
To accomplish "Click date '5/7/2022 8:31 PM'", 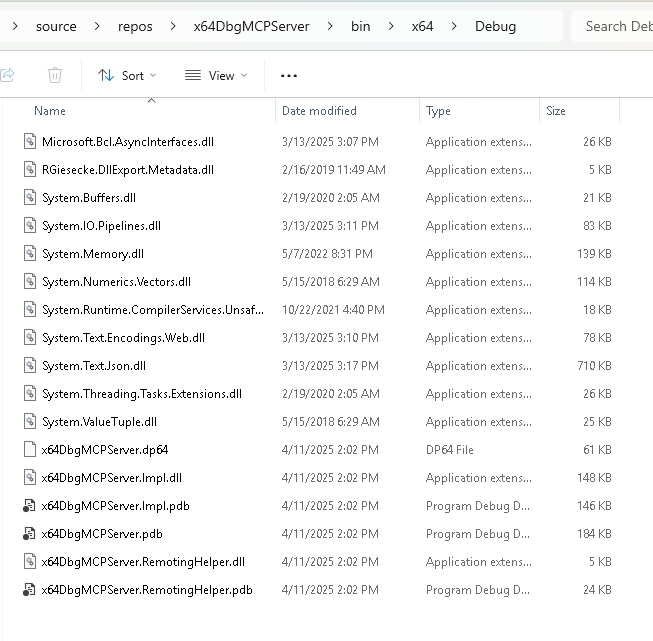I will tap(327, 254).
